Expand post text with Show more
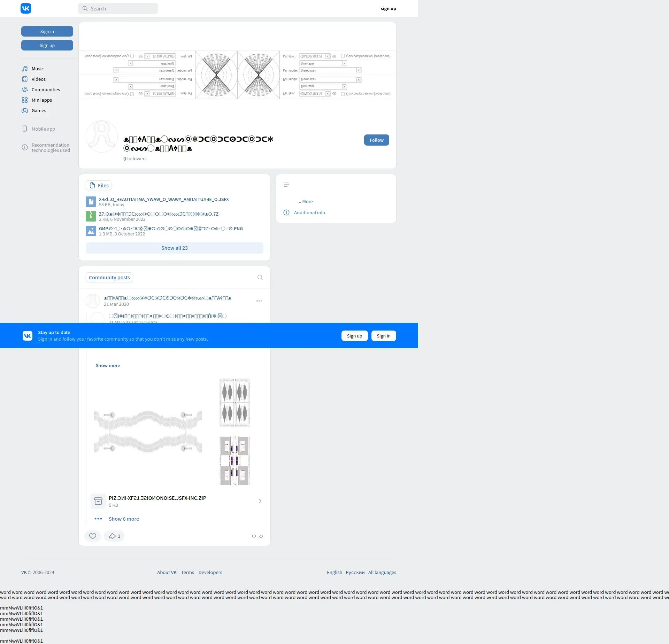Viewport: 669px width, 644px height. (108, 365)
